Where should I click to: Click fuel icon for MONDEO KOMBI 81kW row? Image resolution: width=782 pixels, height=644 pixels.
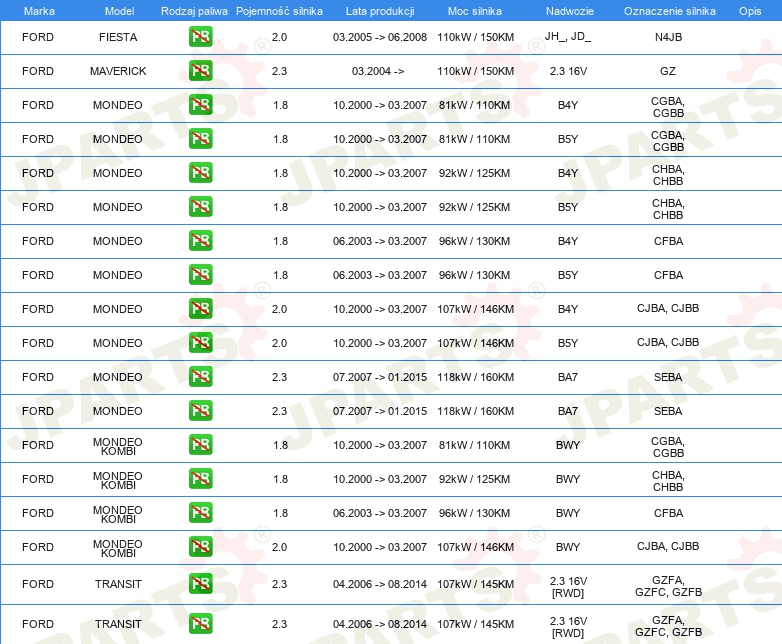(200, 445)
